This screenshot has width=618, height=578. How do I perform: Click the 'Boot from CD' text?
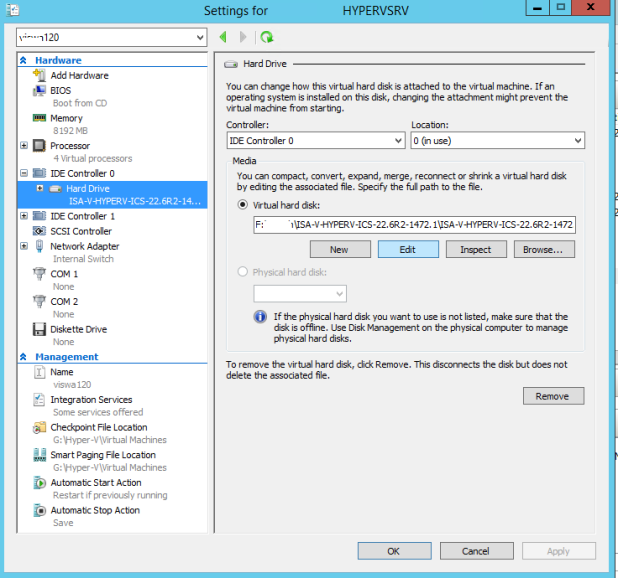80,103
